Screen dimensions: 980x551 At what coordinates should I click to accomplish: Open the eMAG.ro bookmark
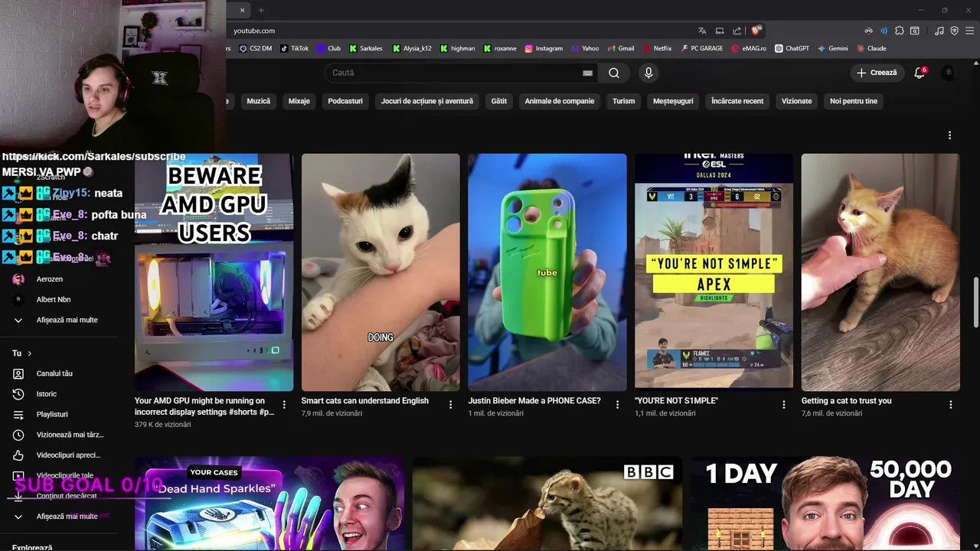pos(749,48)
